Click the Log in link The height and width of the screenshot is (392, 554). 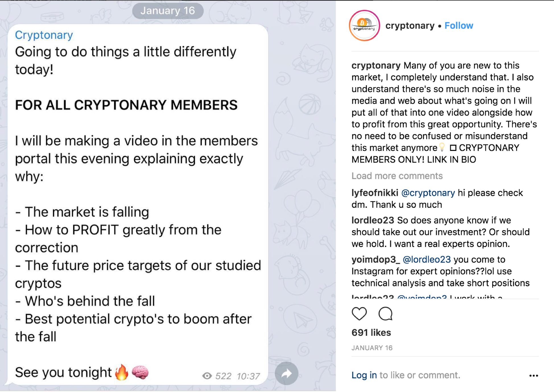click(364, 375)
